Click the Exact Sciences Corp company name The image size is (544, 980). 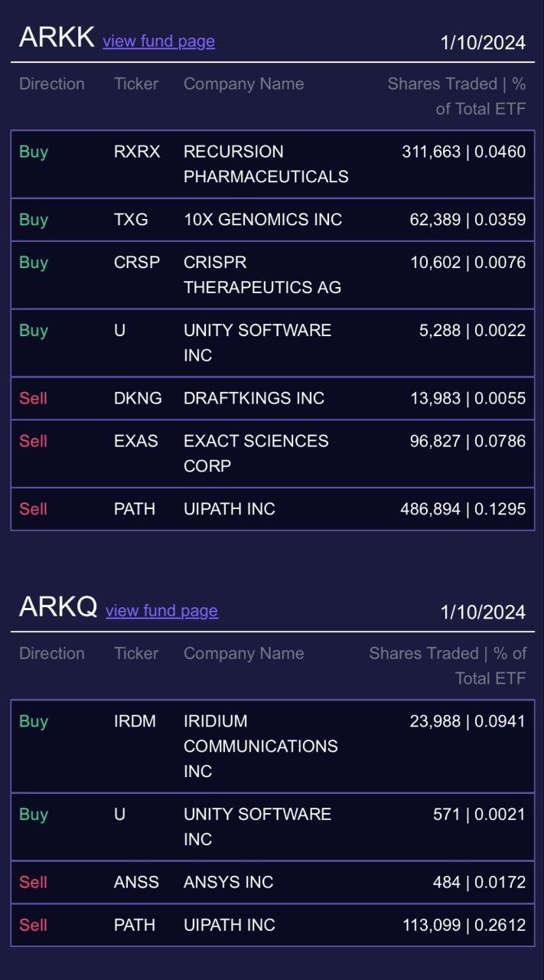tap(256, 453)
